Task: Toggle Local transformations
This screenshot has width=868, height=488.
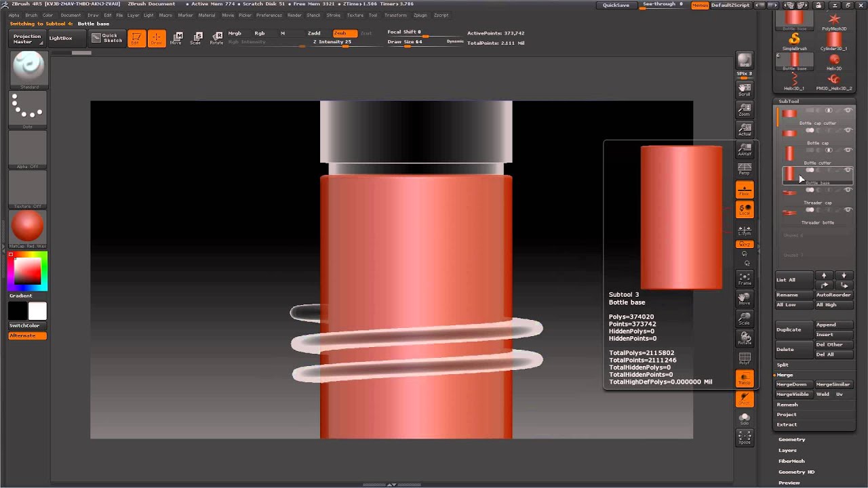Action: (x=745, y=209)
